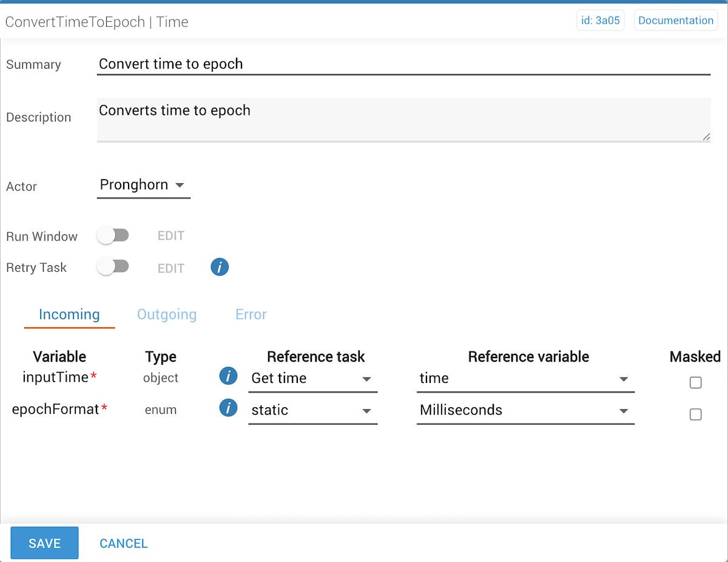The height and width of the screenshot is (562, 728).
Task: Expand the Milliseconds reference variable dropdown
Action: pos(525,411)
